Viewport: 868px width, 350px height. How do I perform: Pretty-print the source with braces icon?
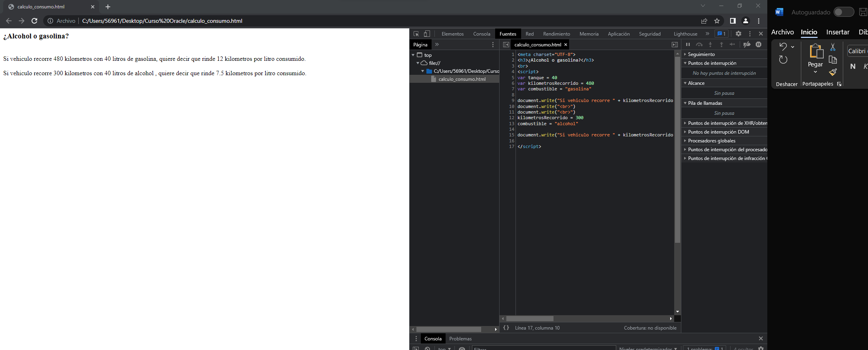506,328
